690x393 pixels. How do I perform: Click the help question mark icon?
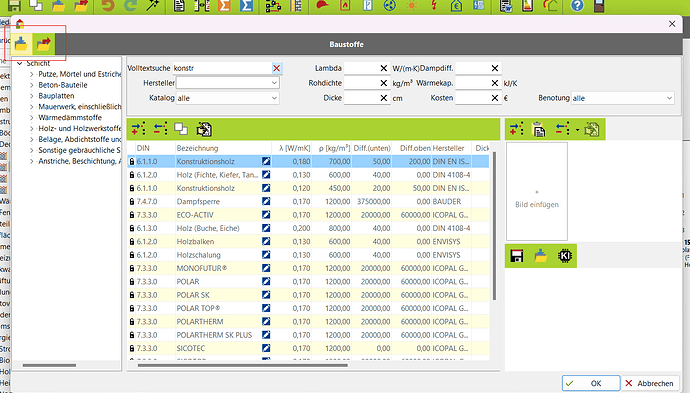[577, 6]
